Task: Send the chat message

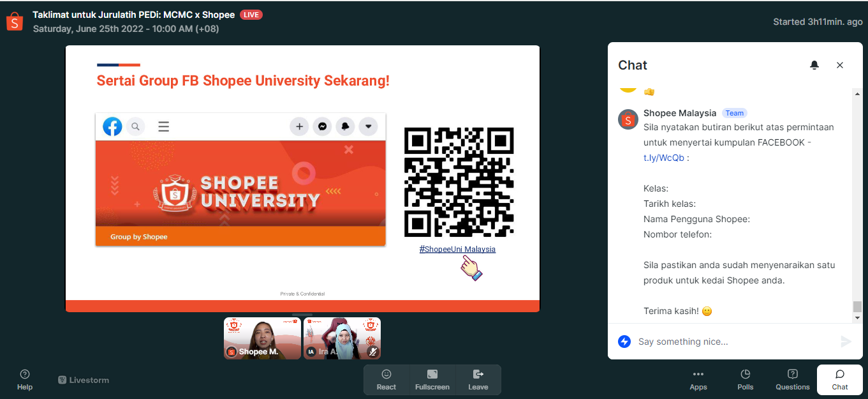Action: (846, 342)
